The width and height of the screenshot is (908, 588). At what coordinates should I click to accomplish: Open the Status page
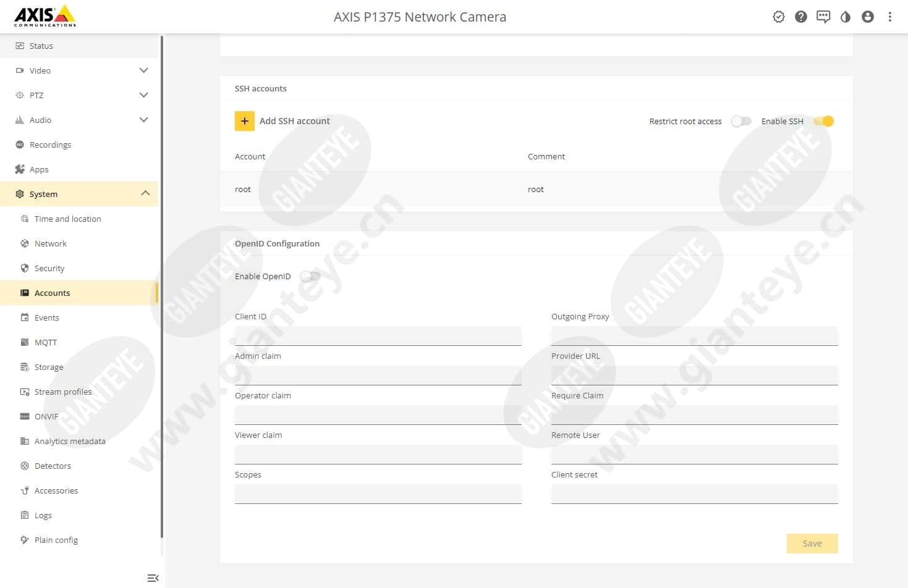coord(79,46)
